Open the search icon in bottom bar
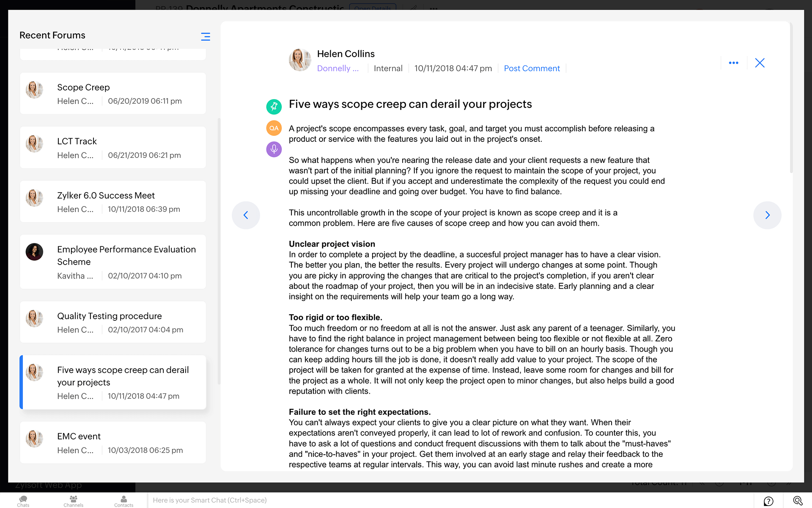Screen dimensions: 812x508 (798, 501)
